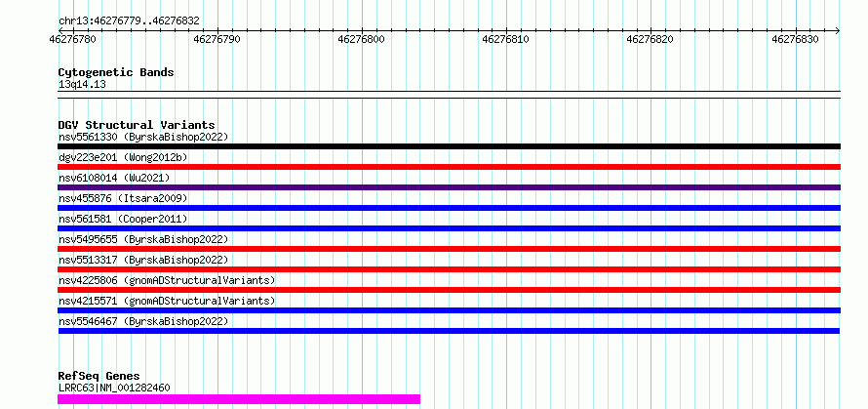This screenshot has width=868, height=409.
Task: Open the dgv223e201 (Wong2012b) label
Action: (x=123, y=157)
